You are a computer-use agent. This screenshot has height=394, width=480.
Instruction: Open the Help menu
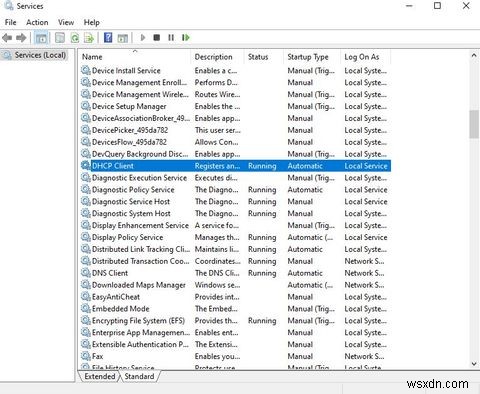click(x=92, y=22)
